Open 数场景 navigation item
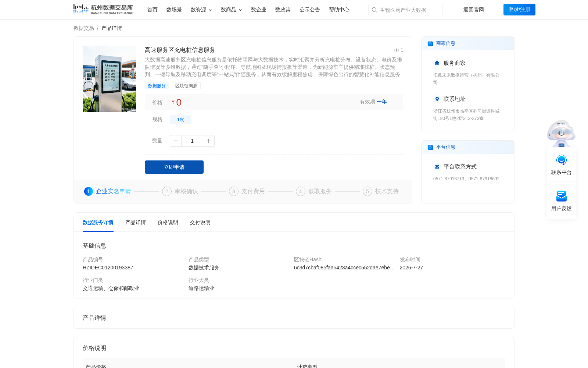The width and height of the screenshot is (588, 368). point(174,10)
